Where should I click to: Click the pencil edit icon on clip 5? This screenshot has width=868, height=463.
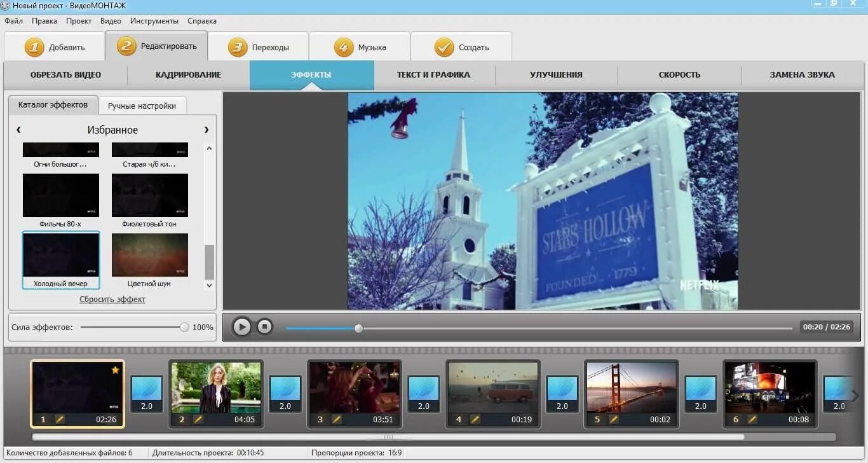click(614, 419)
